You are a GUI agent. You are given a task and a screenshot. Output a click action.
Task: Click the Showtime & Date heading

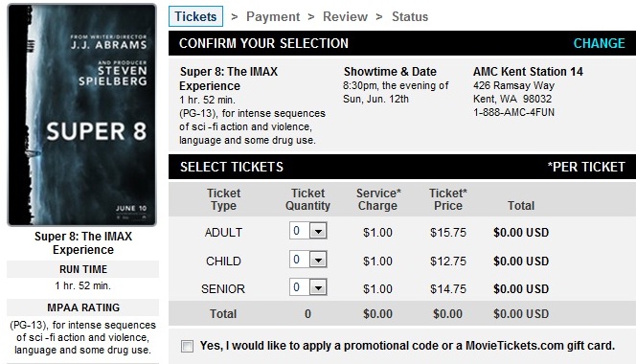[390, 72]
